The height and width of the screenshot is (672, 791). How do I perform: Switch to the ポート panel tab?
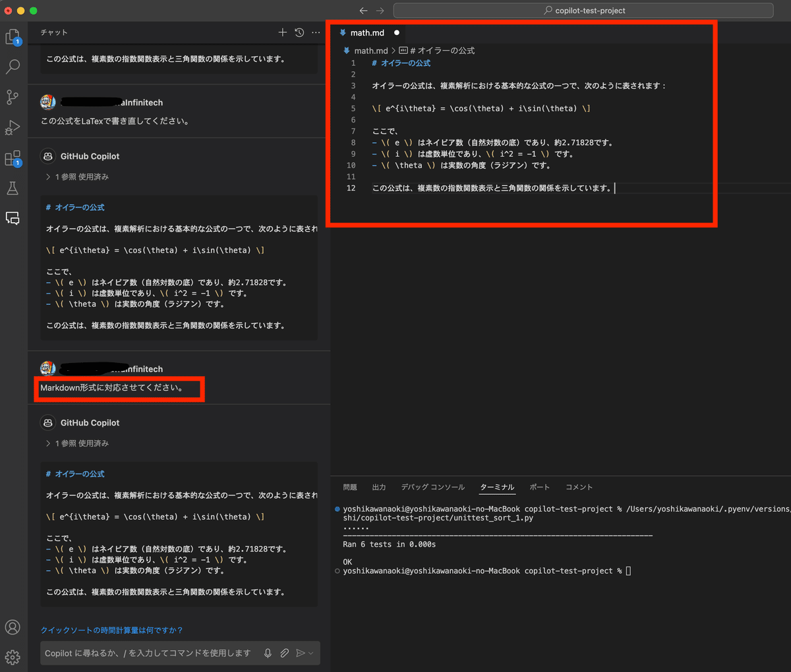[x=539, y=487]
